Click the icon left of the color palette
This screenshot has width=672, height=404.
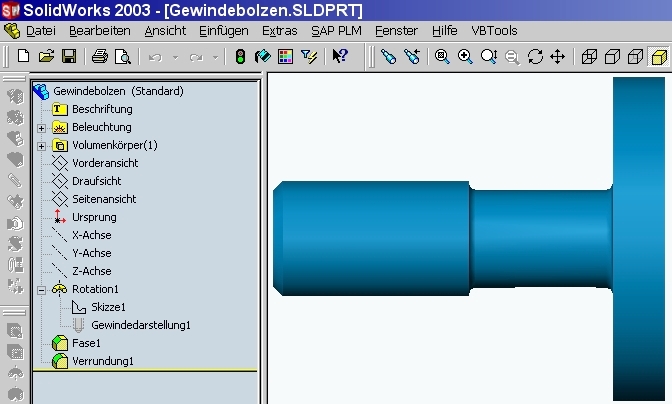[x=262, y=56]
